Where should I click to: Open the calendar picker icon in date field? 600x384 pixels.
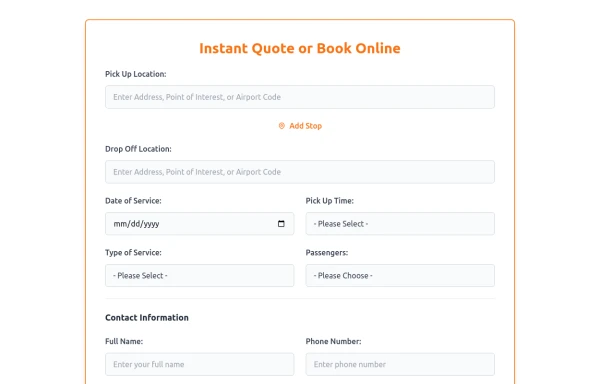[281, 224]
